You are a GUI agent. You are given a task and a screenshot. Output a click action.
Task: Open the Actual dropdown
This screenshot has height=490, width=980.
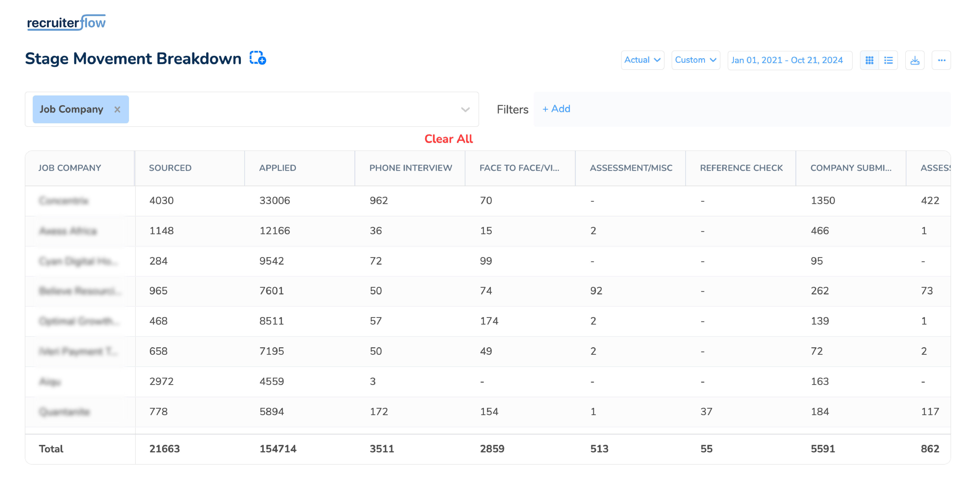[642, 60]
